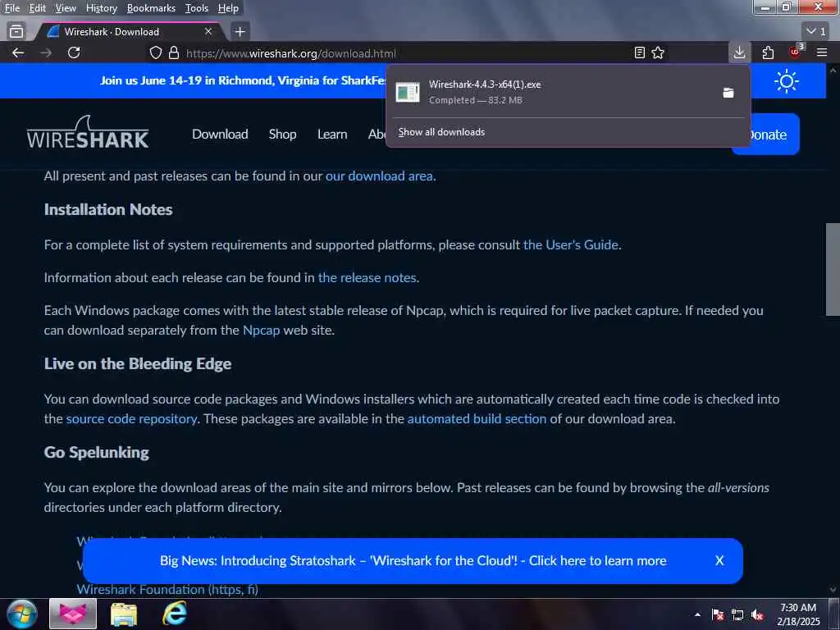
Task: Show hidden tray icons arrow
Action: 697,615
